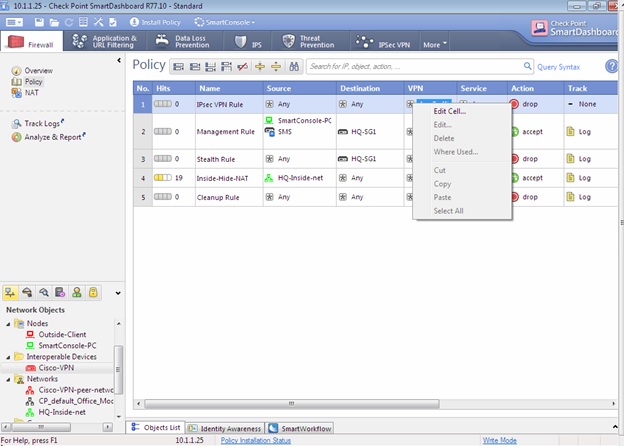624x446 pixels.
Task: Click the blue Help question mark icon
Action: pyautogui.click(x=612, y=66)
